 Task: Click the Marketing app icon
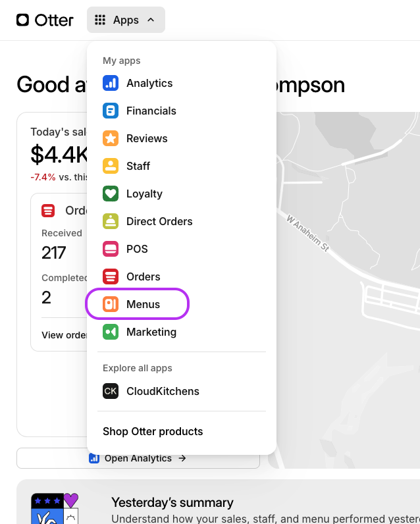(x=110, y=332)
